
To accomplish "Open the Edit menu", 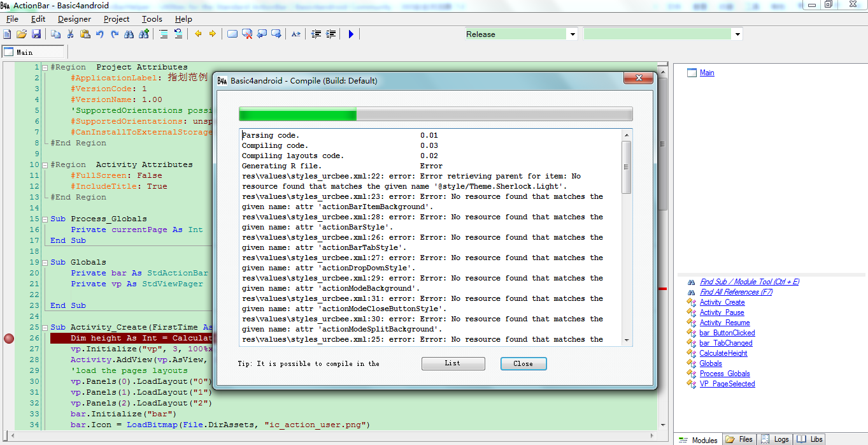I will 38,19.
